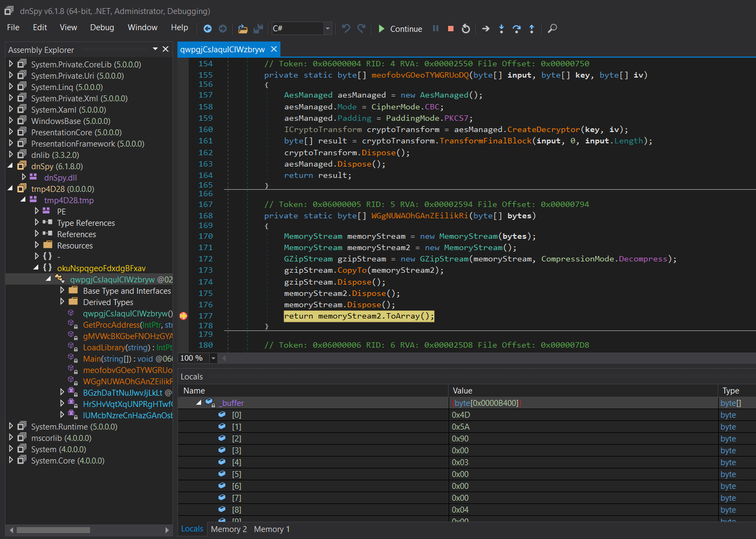Click the Step Into icon

(501, 29)
